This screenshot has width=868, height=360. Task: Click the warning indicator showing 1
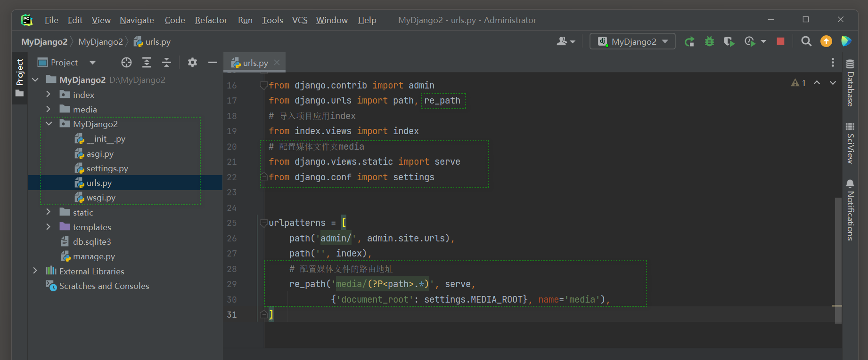798,83
